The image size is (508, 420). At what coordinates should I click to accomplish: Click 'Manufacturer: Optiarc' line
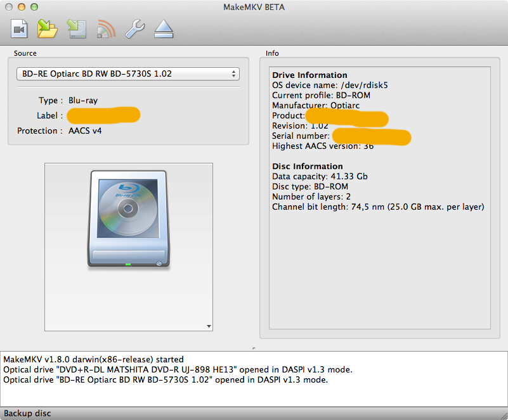(316, 105)
